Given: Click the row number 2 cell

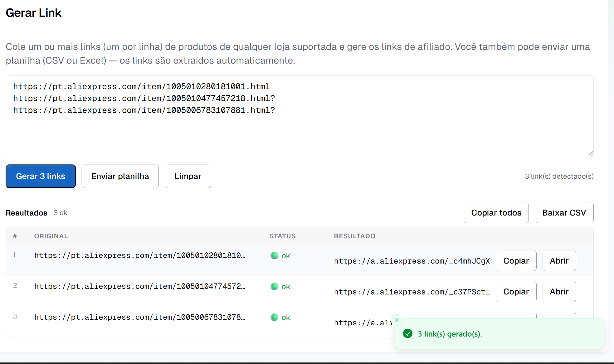Looking at the screenshot, I should point(15,285).
